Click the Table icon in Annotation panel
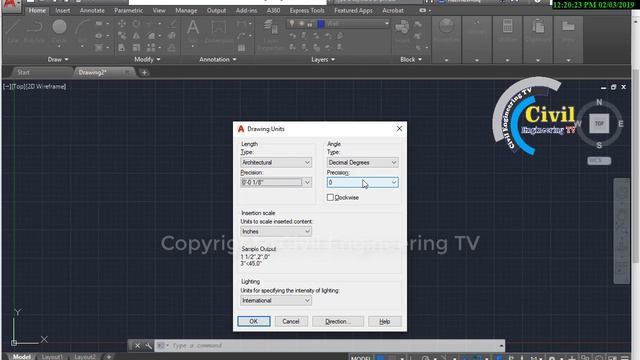Viewport: 640px width, 360px height. tap(242, 48)
